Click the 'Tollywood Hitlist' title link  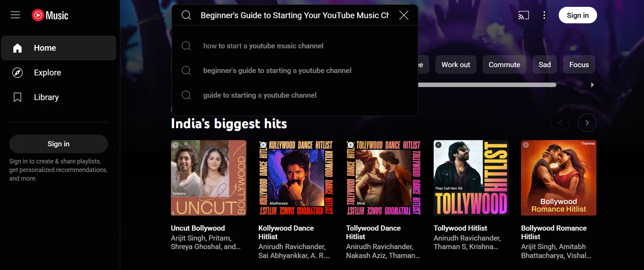[x=460, y=228]
